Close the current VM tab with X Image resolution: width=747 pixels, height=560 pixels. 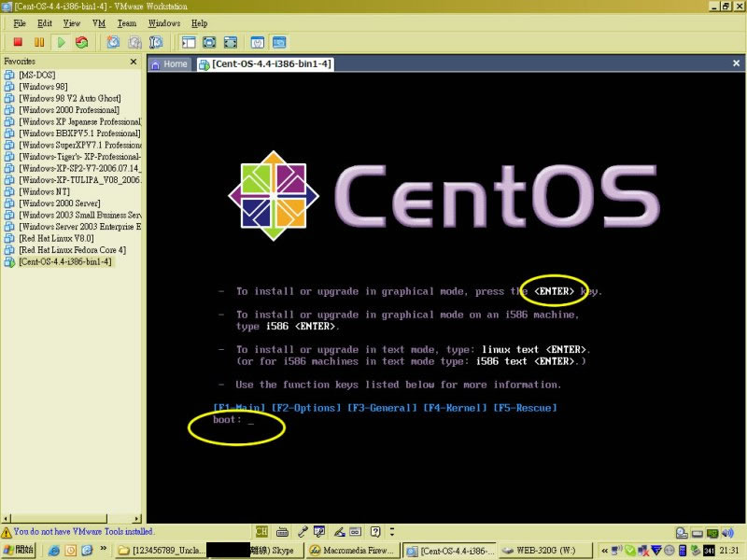coord(736,63)
